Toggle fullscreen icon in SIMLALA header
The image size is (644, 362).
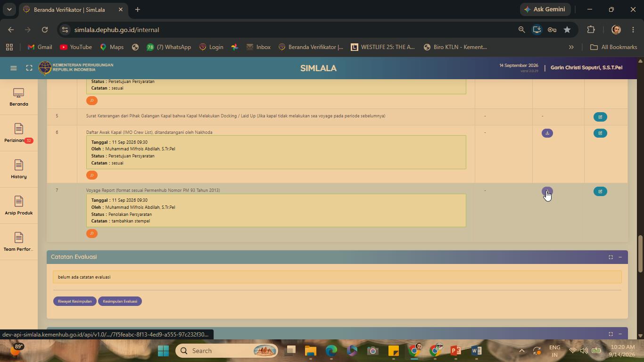[x=29, y=68]
